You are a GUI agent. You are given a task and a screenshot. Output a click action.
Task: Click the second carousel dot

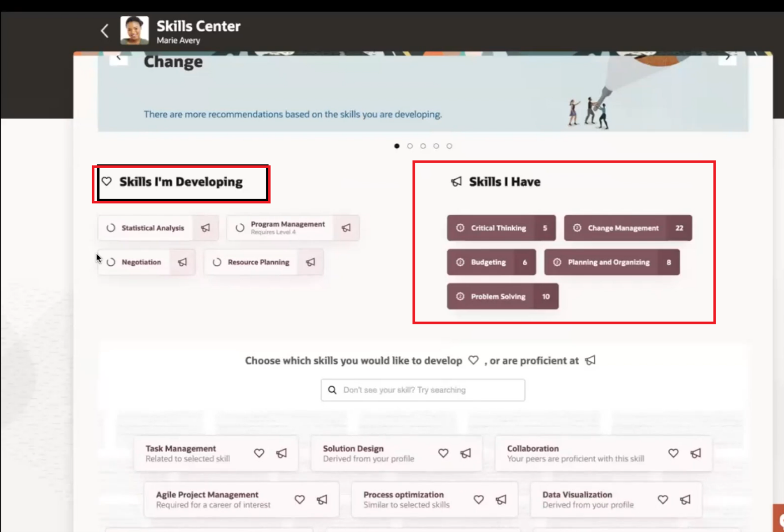410,146
